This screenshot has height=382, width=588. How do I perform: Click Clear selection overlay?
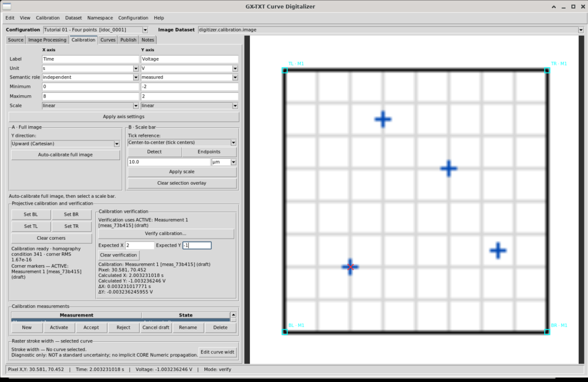pos(182,183)
